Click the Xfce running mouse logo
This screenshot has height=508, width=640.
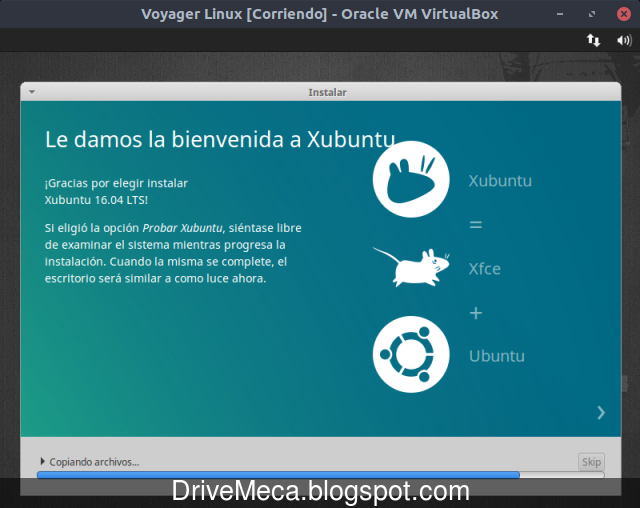(411, 267)
